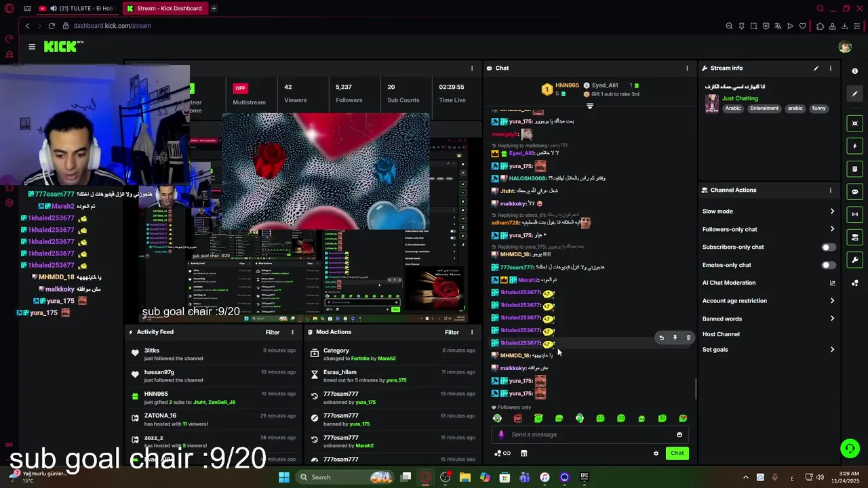The width and height of the screenshot is (868, 488).
Task: Open the Kick hamburger menu
Action: click(x=32, y=47)
